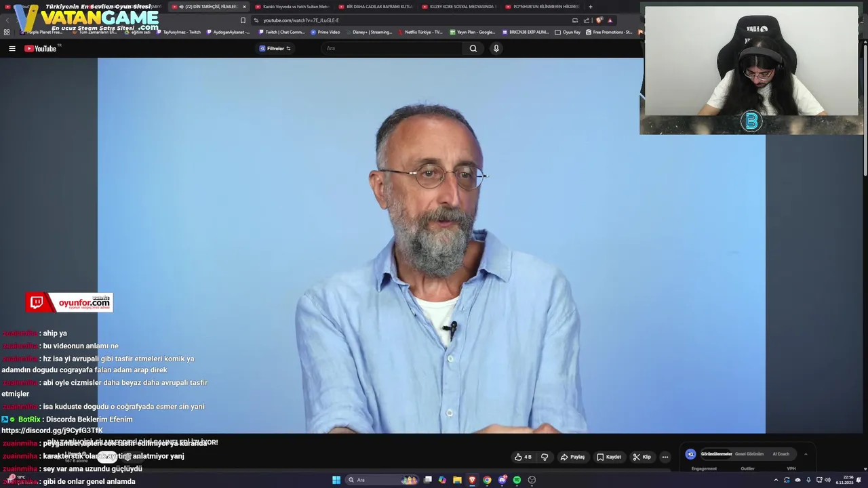The height and width of the screenshot is (488, 868).
Task: Open the Brave Shields lion icon
Action: [599, 20]
